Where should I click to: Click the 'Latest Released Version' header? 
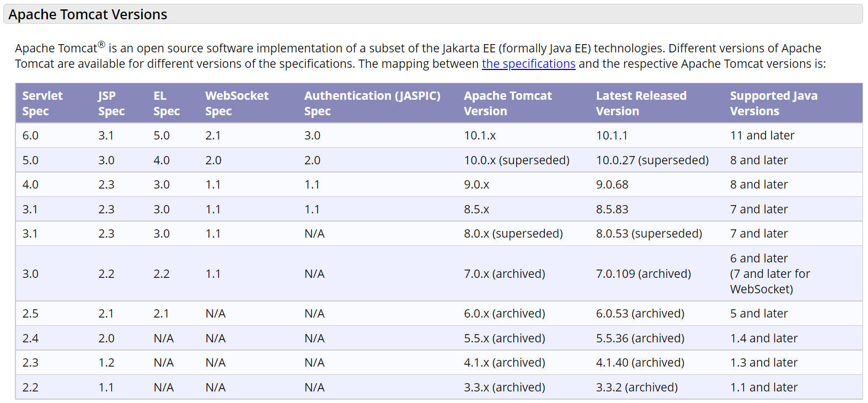click(641, 103)
